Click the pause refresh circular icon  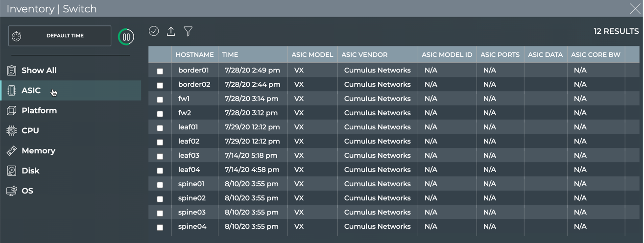point(126,37)
